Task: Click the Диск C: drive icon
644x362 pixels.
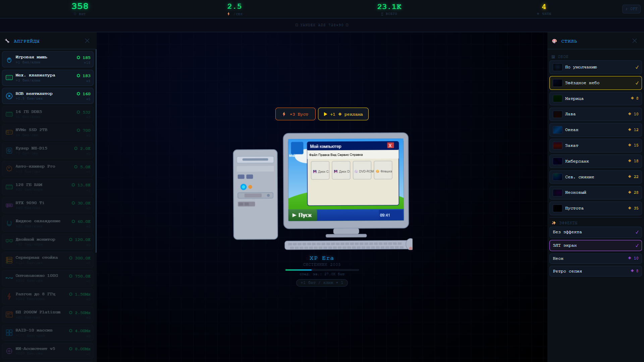Action: point(320,171)
